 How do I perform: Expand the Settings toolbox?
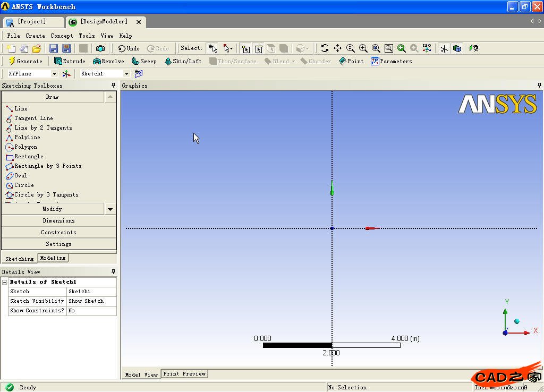[x=58, y=244]
